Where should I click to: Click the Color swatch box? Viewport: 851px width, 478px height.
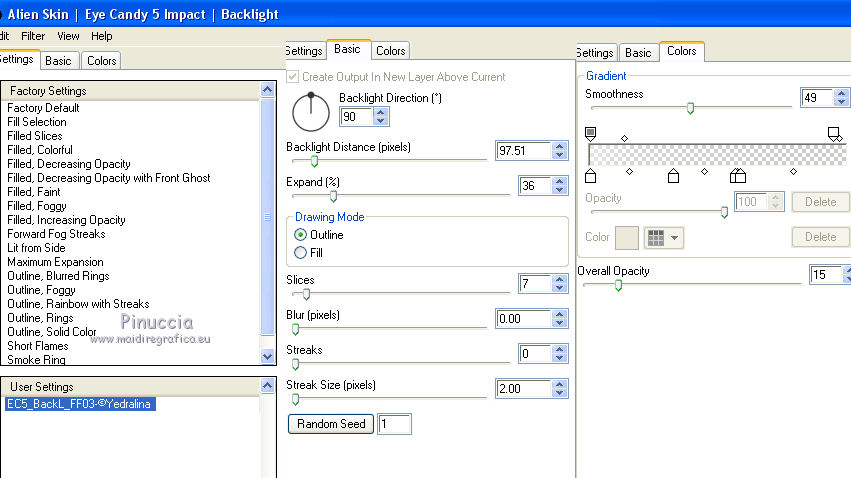[x=626, y=238]
